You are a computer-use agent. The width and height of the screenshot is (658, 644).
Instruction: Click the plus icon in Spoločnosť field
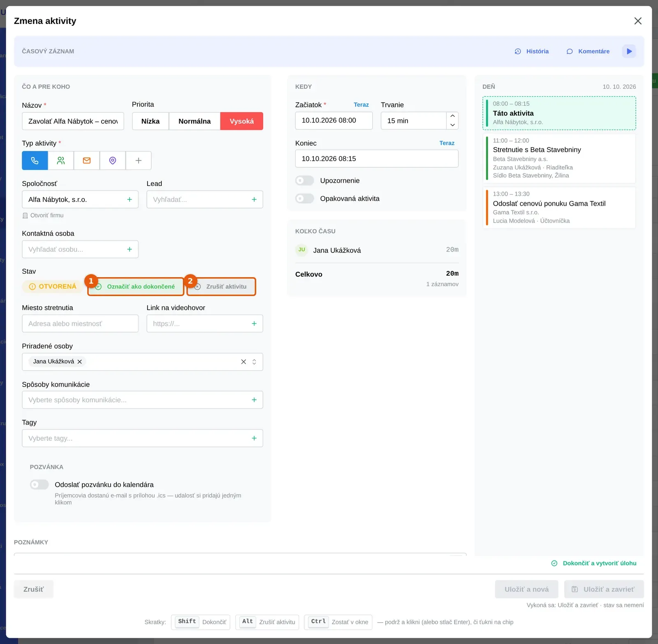(130, 199)
